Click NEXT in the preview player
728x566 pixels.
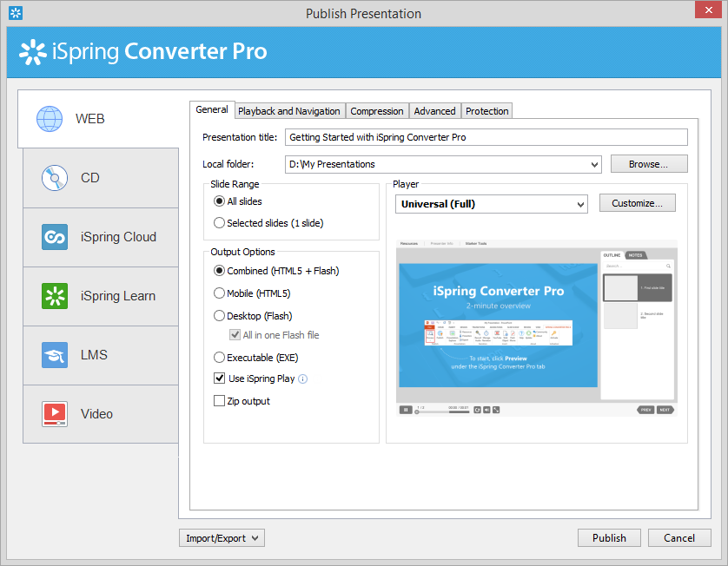pos(665,410)
